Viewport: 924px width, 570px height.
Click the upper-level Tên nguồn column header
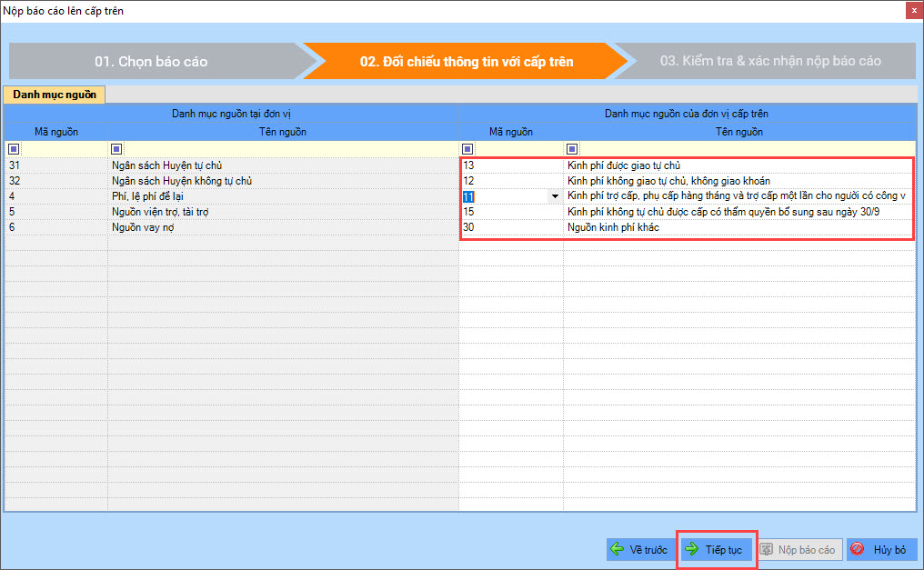coord(738,132)
